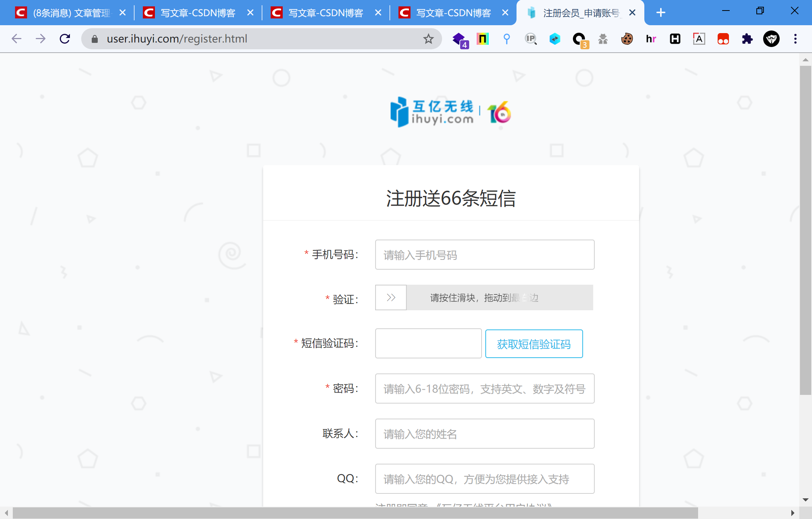Open the red extension icon
The height and width of the screenshot is (519, 812).
(723, 39)
